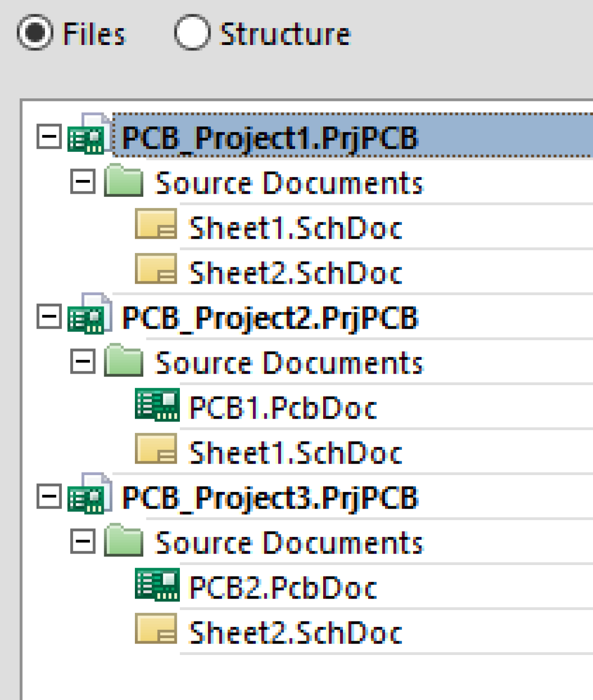Screen dimensions: 593x700
Task: Open PCB1.PcbDoc from the project tree
Action: pos(282,406)
